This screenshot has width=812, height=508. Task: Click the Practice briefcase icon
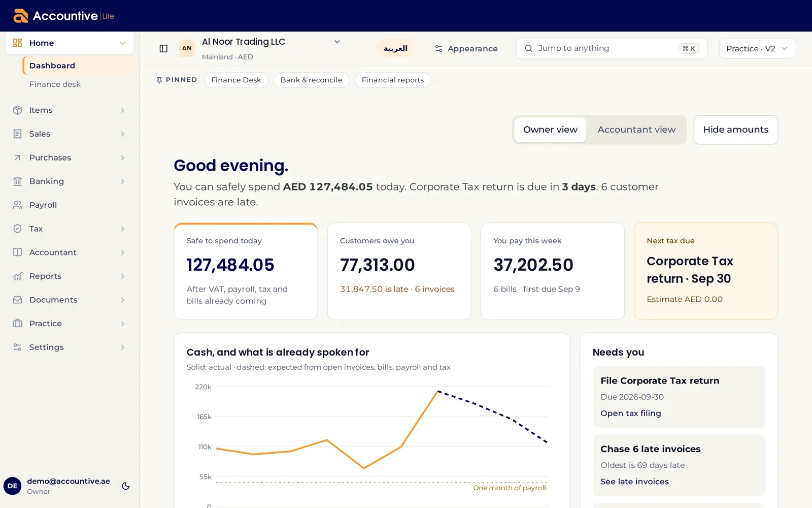point(17,324)
